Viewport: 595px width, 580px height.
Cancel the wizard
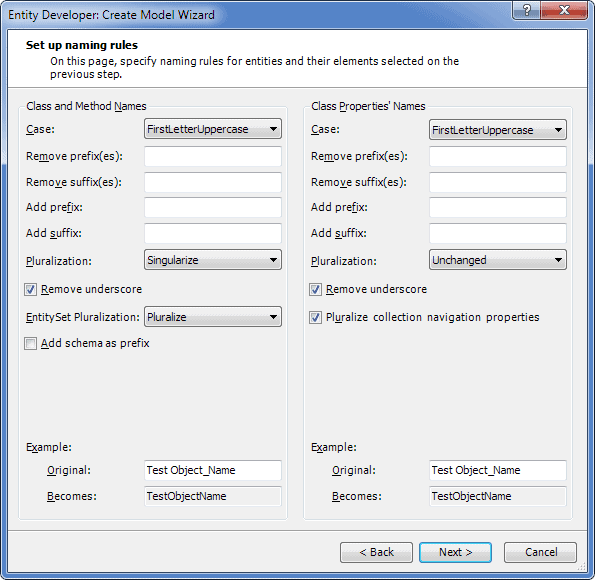541,552
